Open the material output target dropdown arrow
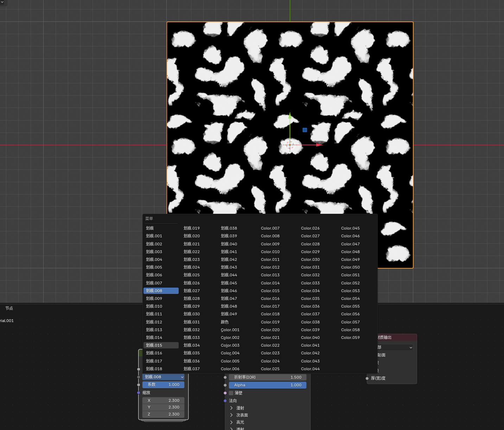The width and height of the screenshot is (504, 430). coord(410,347)
